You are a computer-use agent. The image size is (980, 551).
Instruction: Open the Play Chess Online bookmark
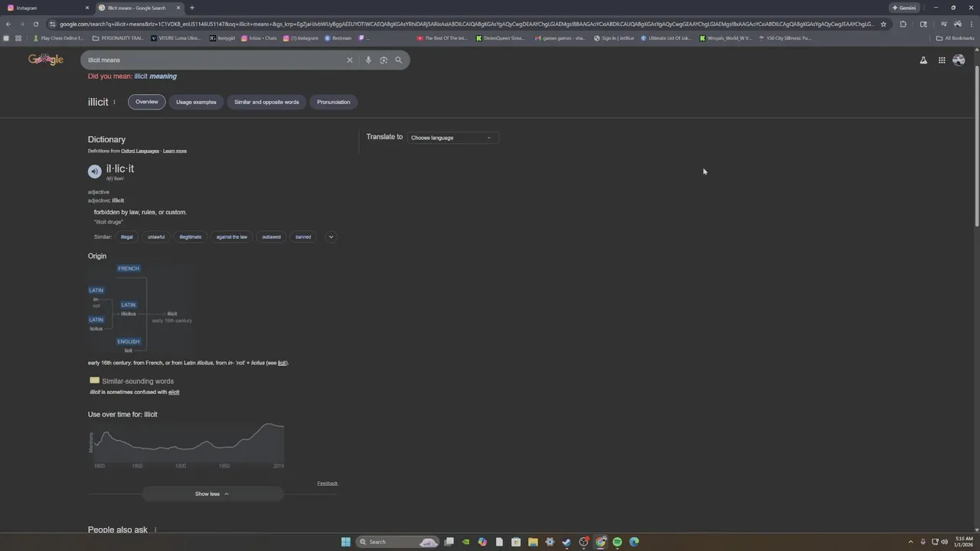pos(58,37)
